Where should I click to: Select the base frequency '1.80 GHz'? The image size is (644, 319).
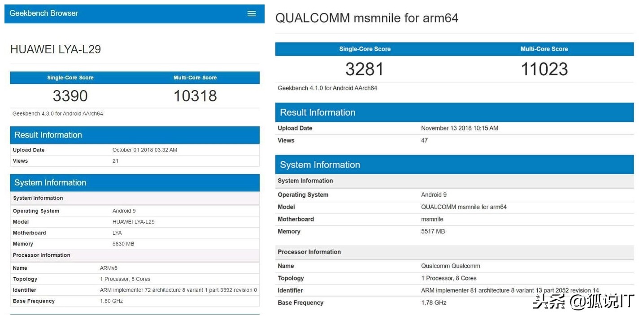pyautogui.click(x=111, y=301)
